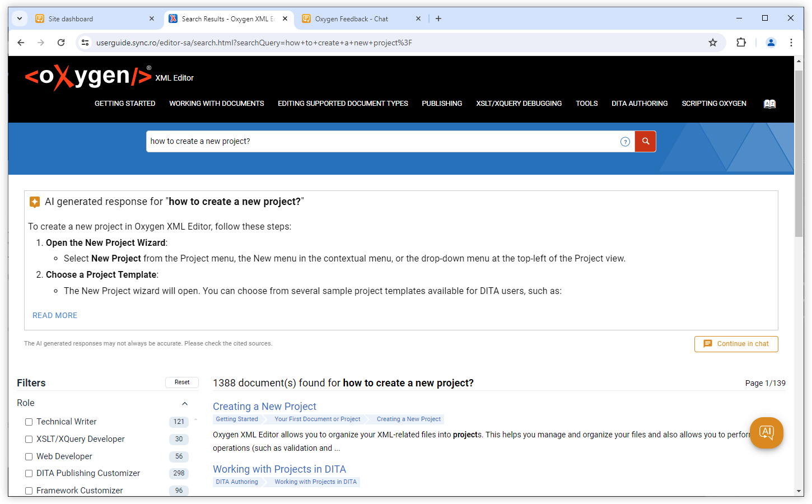Reload the page

61,43
